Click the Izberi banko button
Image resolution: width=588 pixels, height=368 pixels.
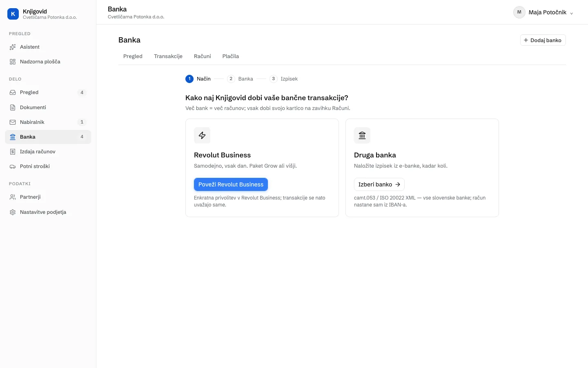[x=379, y=184]
